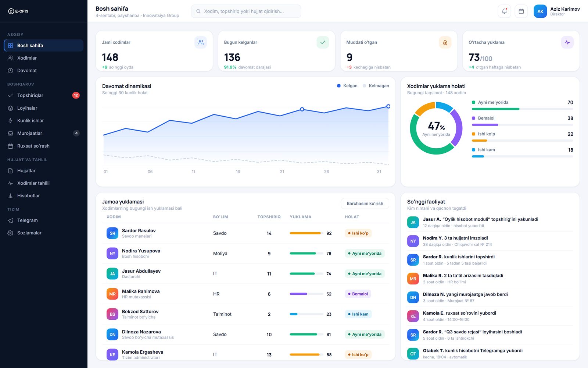The width and height of the screenshot is (588, 368).
Task: Open the AK user avatar
Action: 540,11
